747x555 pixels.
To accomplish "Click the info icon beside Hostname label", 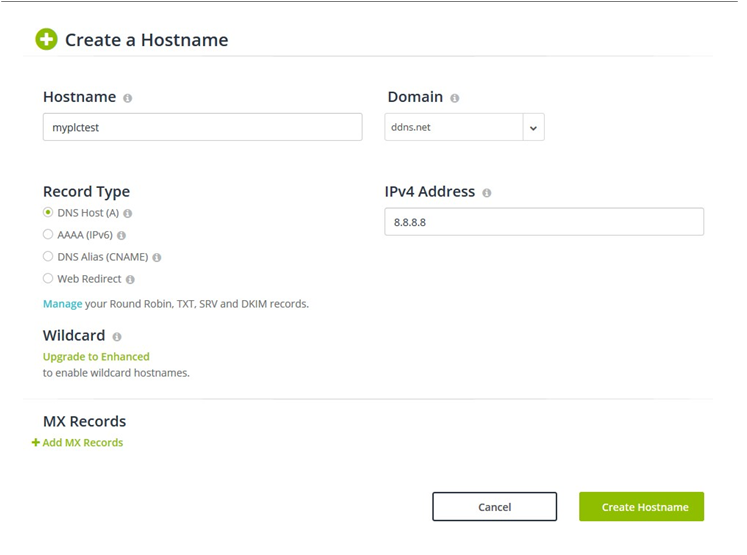I will (127, 98).
